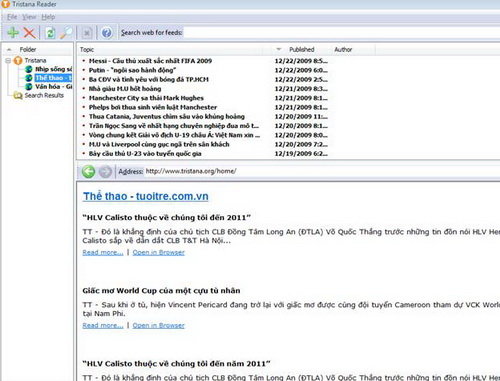Select the Văn hóa feed in tree
The width and height of the screenshot is (500, 381).
click(x=54, y=87)
